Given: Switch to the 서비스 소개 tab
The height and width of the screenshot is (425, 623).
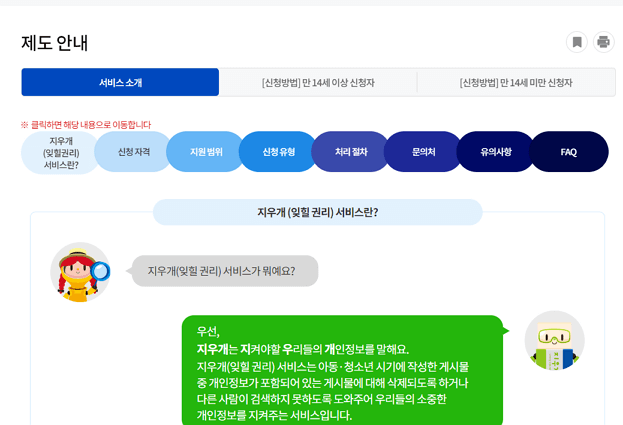Looking at the screenshot, I should pos(120,82).
